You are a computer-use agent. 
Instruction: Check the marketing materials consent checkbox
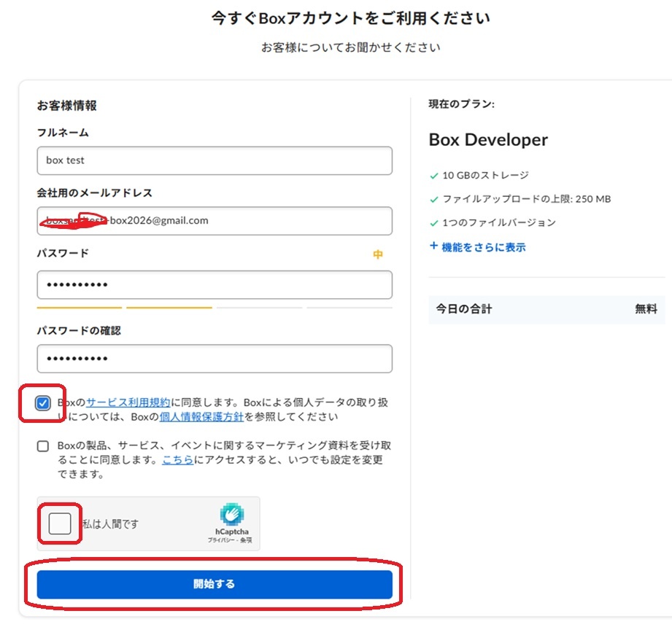coord(43,446)
